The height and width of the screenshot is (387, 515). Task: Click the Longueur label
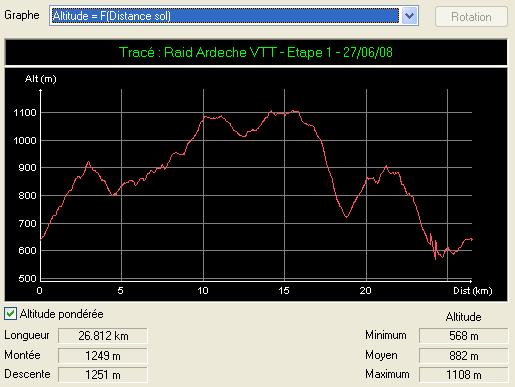pyautogui.click(x=27, y=335)
